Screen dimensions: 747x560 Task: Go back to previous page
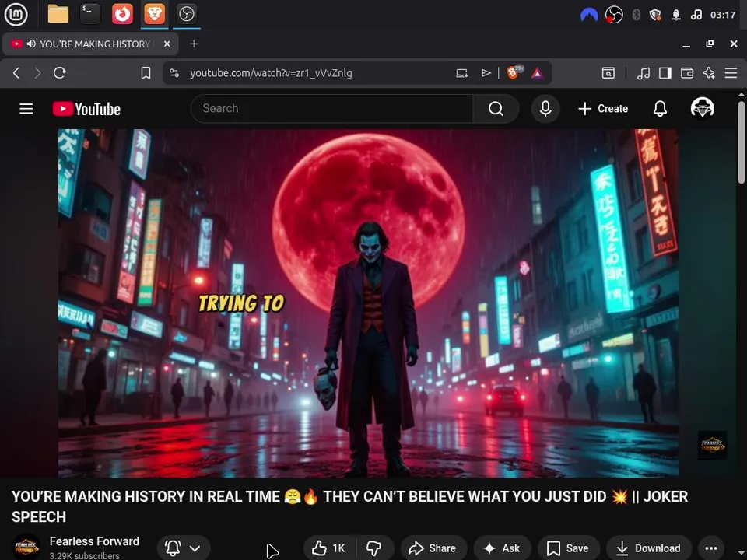pyautogui.click(x=16, y=73)
